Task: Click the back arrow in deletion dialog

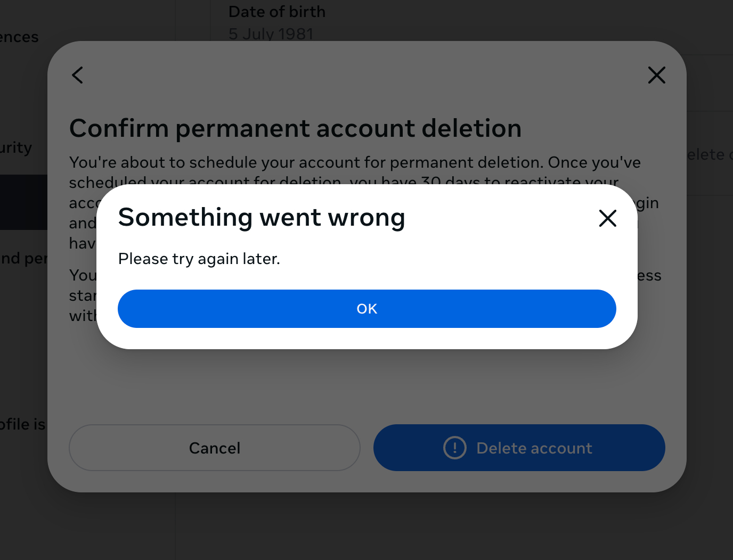Action: (78, 75)
